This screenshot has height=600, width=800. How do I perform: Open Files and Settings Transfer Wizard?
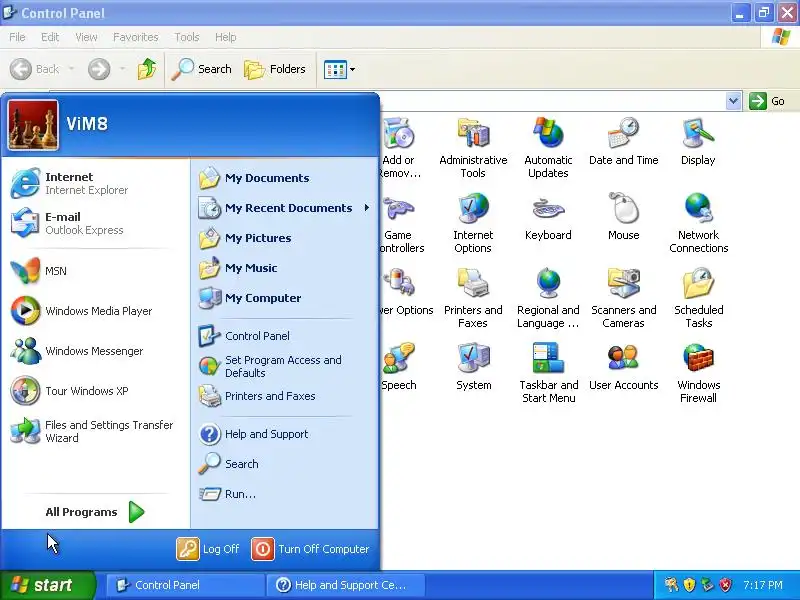point(94,431)
